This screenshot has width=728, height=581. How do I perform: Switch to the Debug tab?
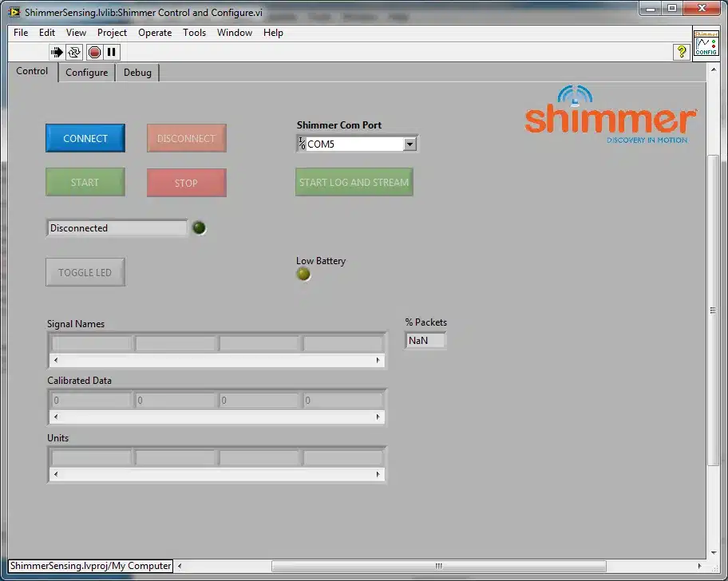click(137, 73)
